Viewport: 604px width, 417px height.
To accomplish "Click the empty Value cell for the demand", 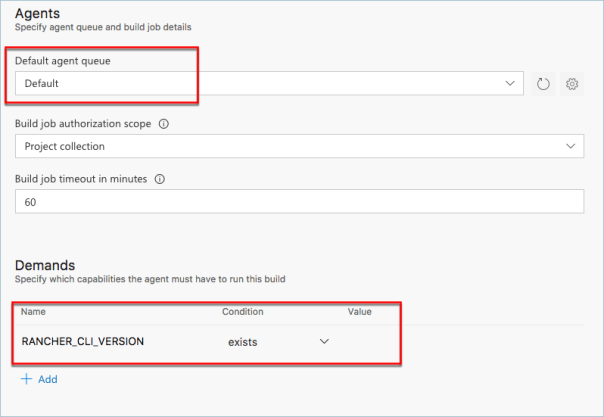I will (370, 342).
